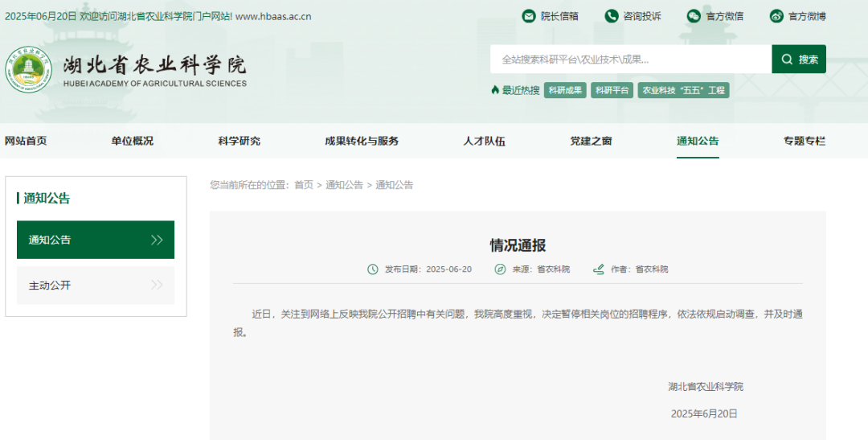Expand the 主动公开 sidebar chevron arrows
Image resolution: width=868 pixels, height=440 pixels.
(x=157, y=285)
